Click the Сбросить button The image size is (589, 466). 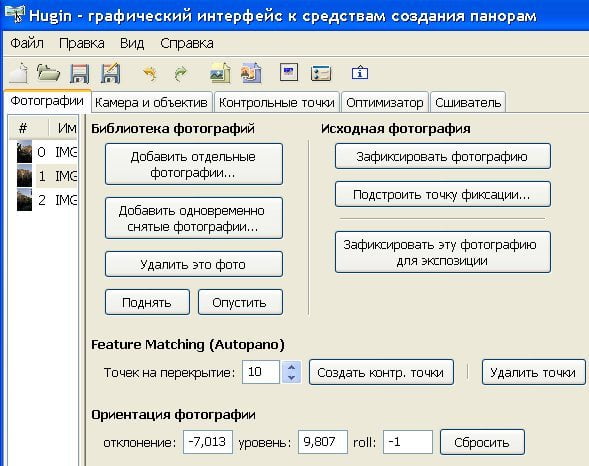coord(482,442)
